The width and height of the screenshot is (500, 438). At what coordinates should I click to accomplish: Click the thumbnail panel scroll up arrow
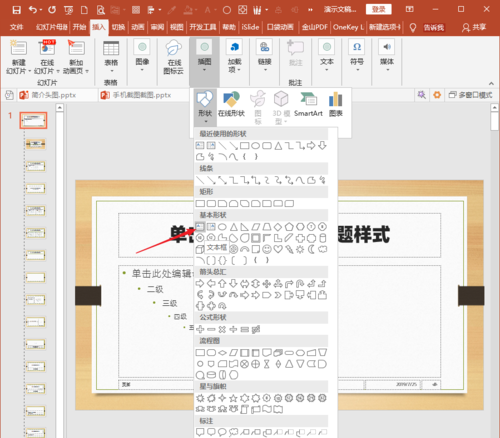click(x=60, y=107)
